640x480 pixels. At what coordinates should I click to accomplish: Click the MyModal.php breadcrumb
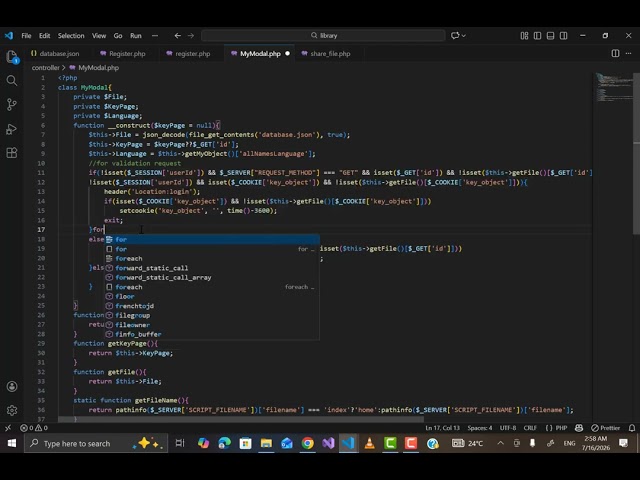point(98,68)
